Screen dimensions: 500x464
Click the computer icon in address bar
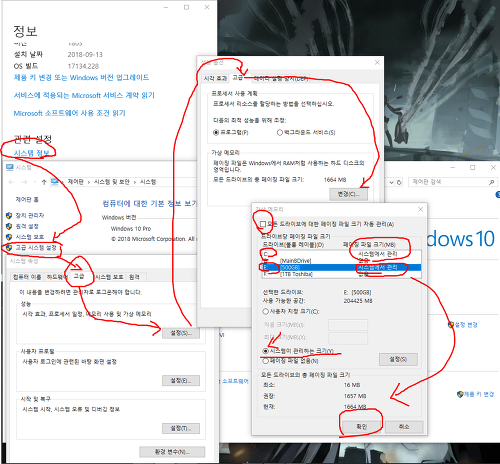(55, 182)
